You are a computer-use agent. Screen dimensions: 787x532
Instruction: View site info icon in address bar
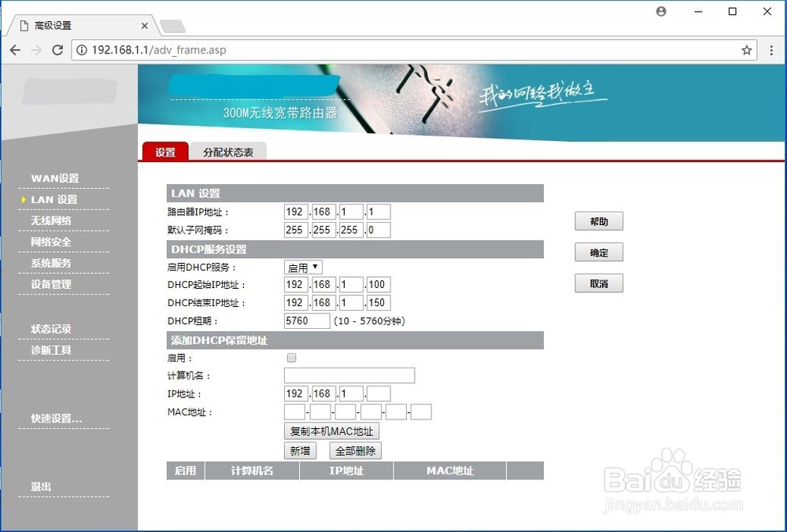click(81, 50)
